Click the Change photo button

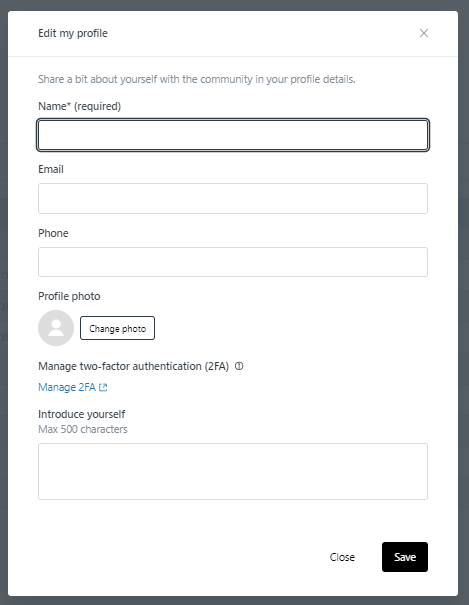pyautogui.click(x=117, y=328)
